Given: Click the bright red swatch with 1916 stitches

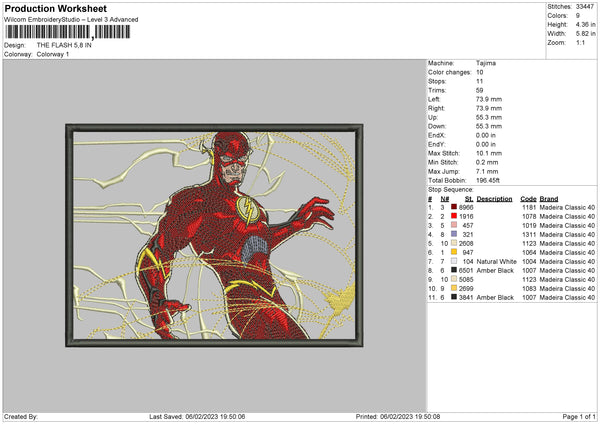Looking at the screenshot, I should point(454,216).
